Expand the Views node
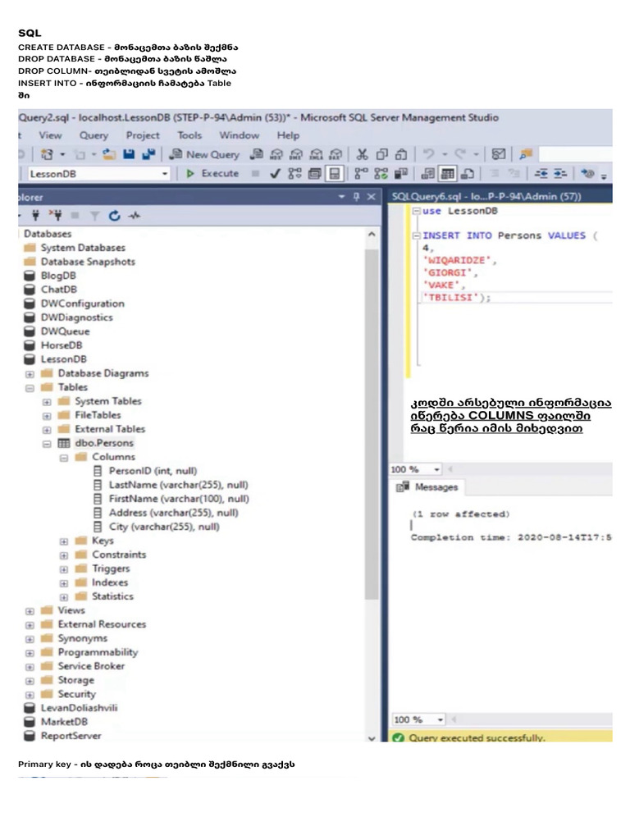This screenshot has width=630, height=840. (x=30, y=611)
